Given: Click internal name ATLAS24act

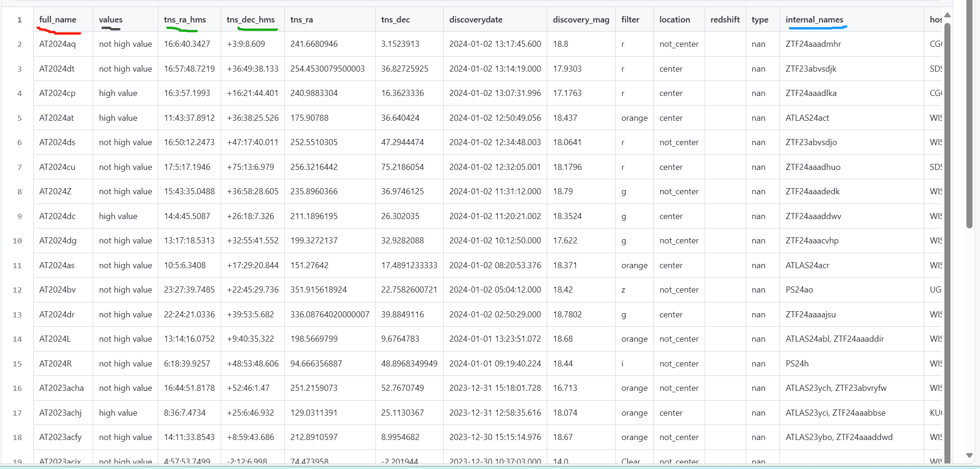Looking at the screenshot, I should coord(807,118).
